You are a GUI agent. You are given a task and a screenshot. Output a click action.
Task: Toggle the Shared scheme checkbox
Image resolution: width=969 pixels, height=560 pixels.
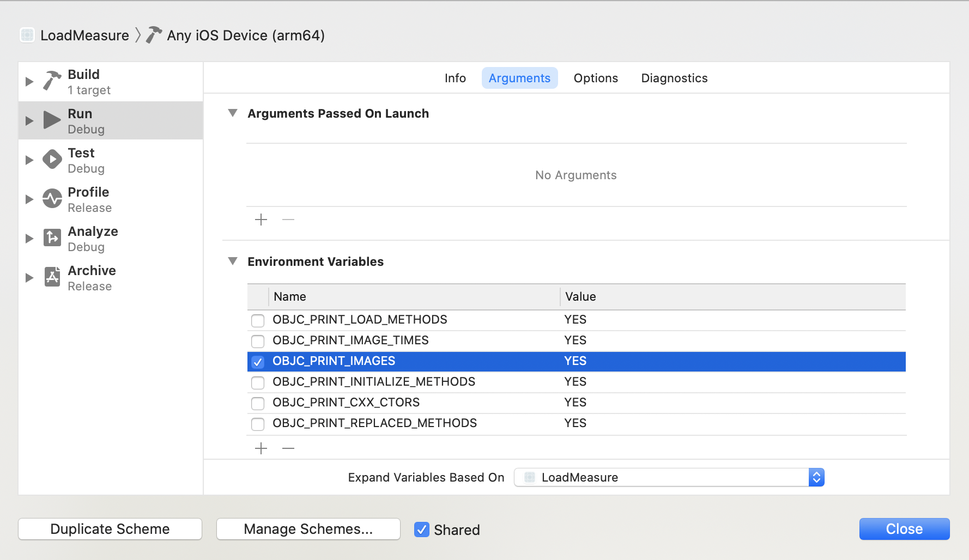point(422,529)
